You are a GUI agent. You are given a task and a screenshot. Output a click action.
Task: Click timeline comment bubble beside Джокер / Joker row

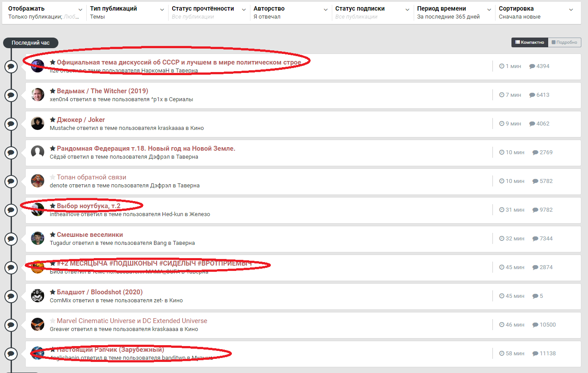[x=11, y=124]
